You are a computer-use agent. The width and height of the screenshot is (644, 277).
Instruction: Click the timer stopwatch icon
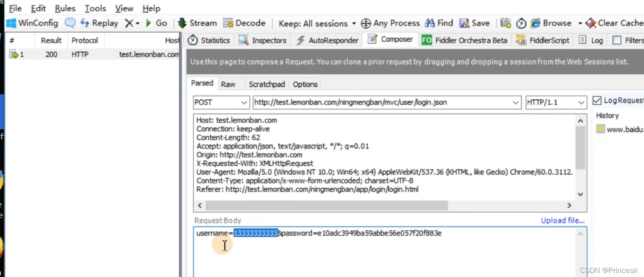click(521, 23)
